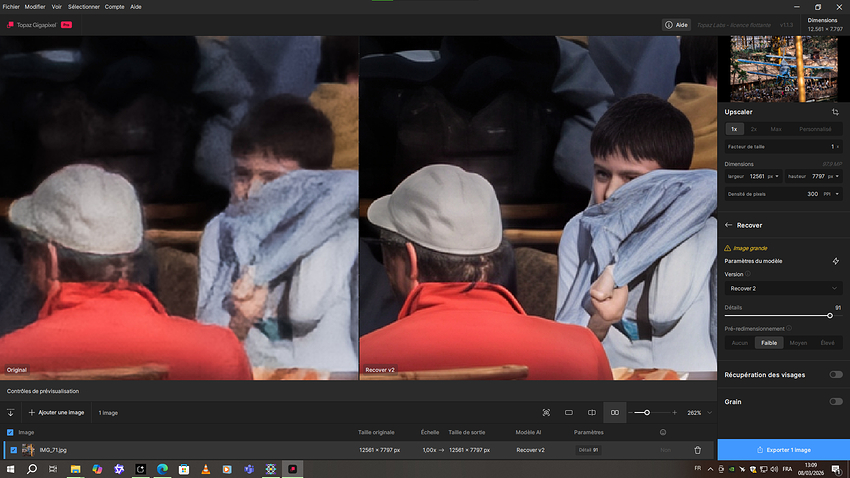The width and height of the screenshot is (850, 478).
Task: Open the zoom percentage 262% dropdown
Action: point(710,412)
